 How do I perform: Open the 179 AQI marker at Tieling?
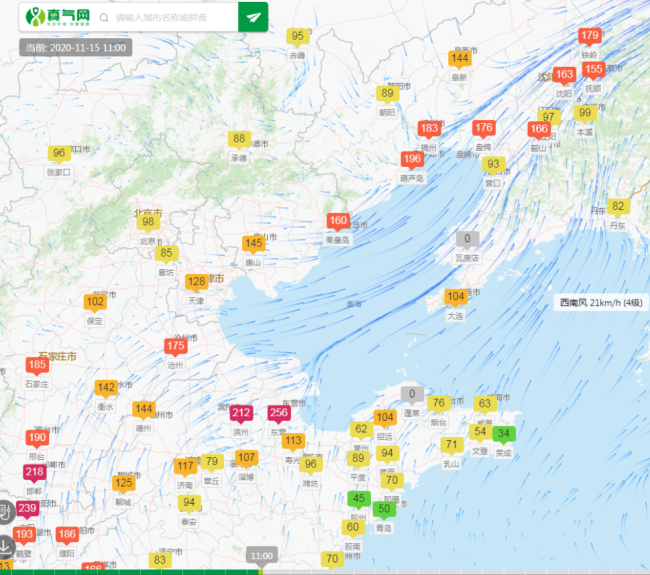[590, 36]
